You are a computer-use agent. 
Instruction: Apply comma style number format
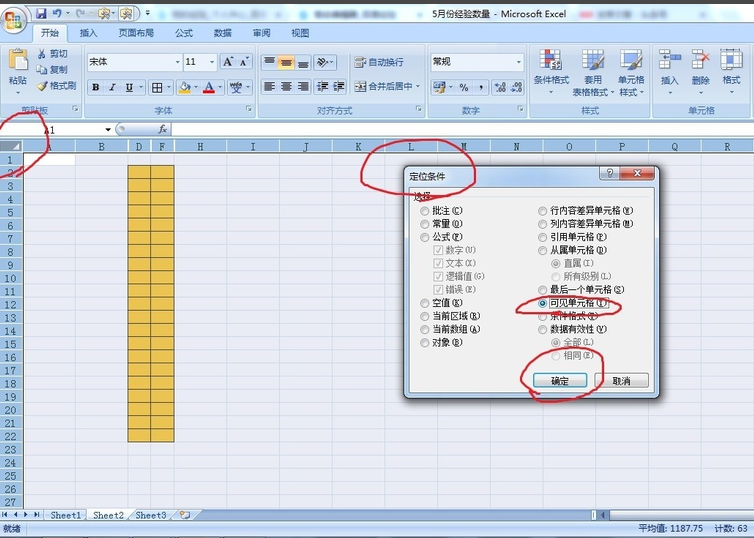(x=481, y=87)
